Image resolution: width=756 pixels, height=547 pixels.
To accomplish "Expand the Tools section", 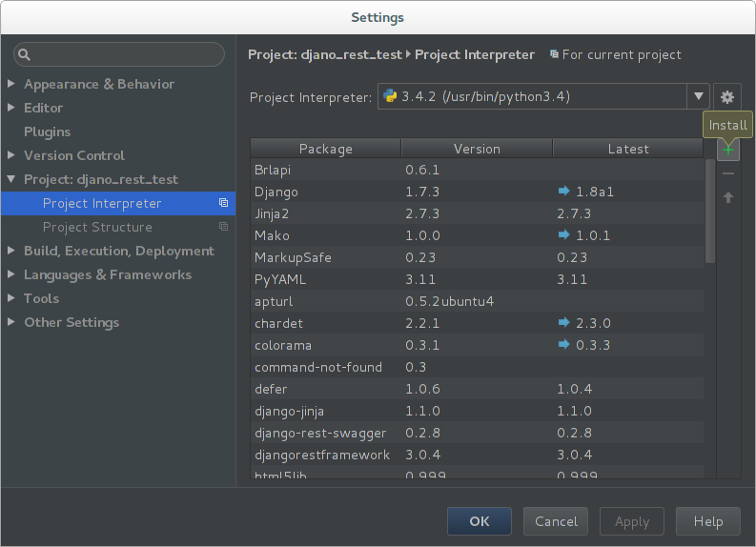I will 11,298.
